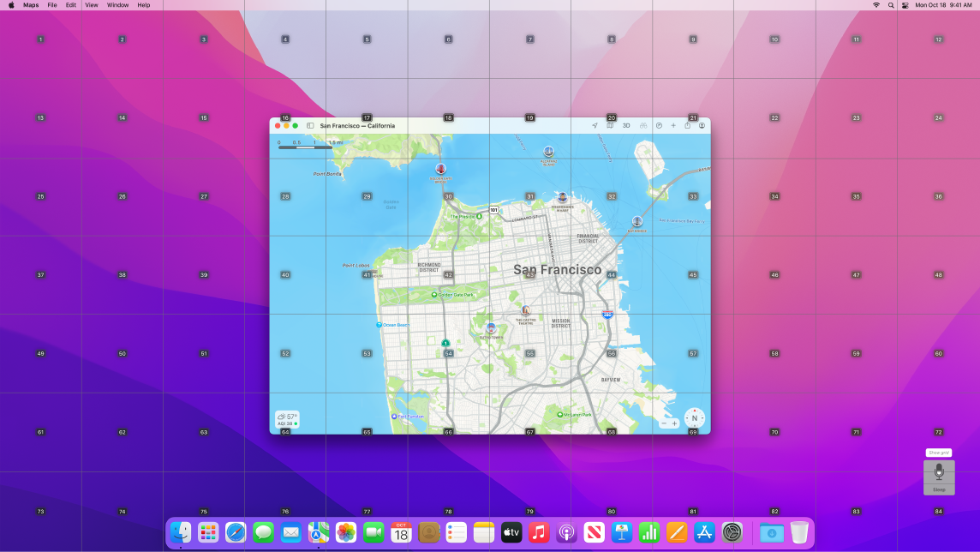980x552 pixels.
Task: Open the View menu
Action: click(x=91, y=4)
